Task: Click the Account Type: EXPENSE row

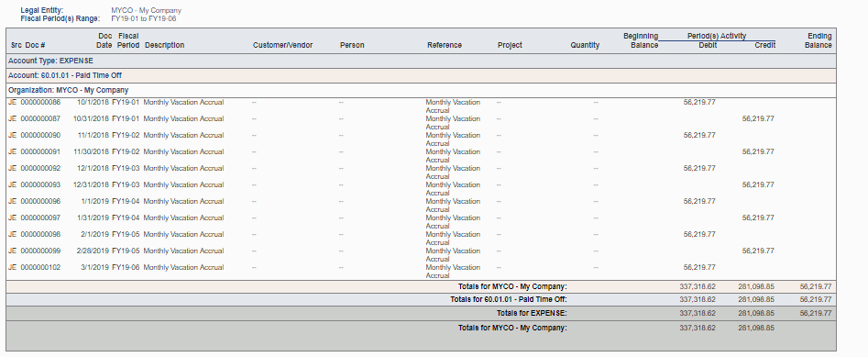Action: (421, 61)
